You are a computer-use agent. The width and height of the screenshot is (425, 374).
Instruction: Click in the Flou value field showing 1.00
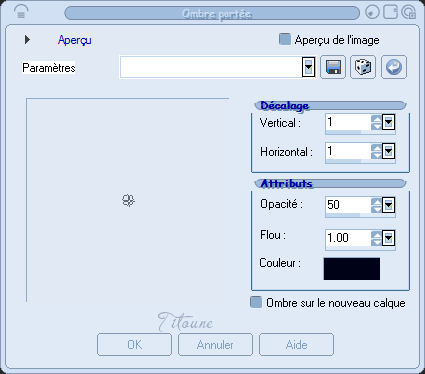pos(348,238)
